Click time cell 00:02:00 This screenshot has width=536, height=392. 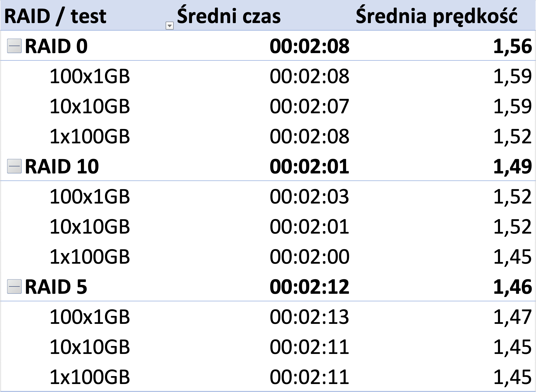click(x=310, y=257)
